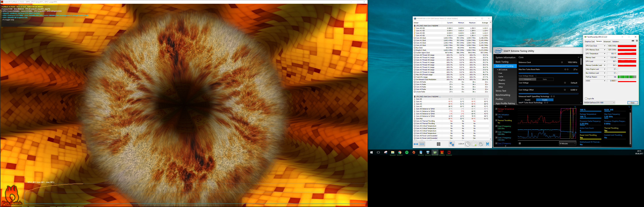Open XTU Stress Test section
The image size is (644, 207).
point(501,91)
